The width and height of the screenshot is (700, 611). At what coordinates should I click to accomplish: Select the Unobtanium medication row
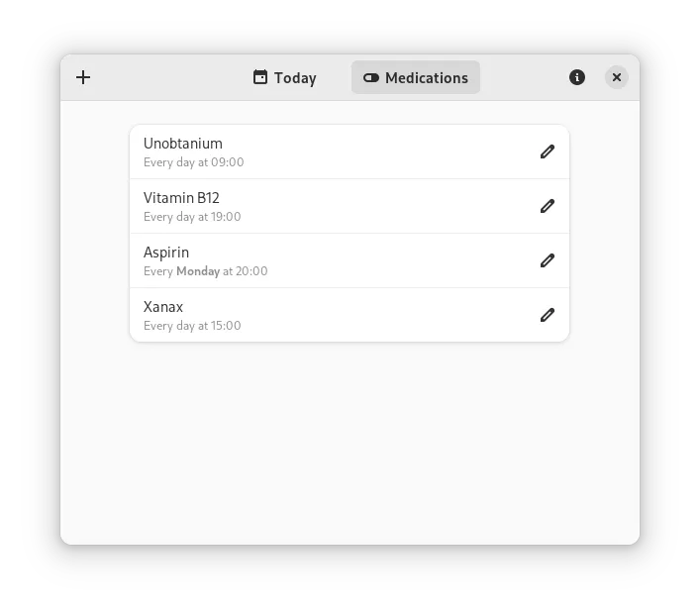pyautogui.click(x=350, y=152)
